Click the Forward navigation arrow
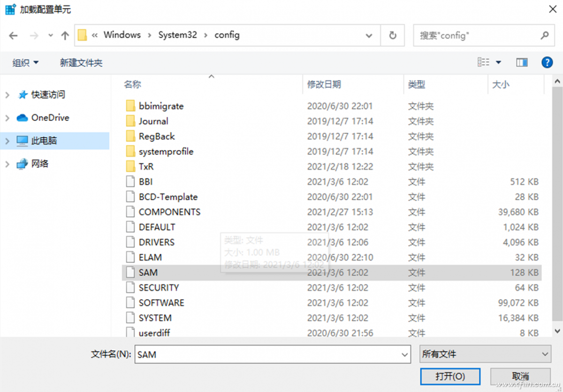The height and width of the screenshot is (392, 563). point(34,36)
